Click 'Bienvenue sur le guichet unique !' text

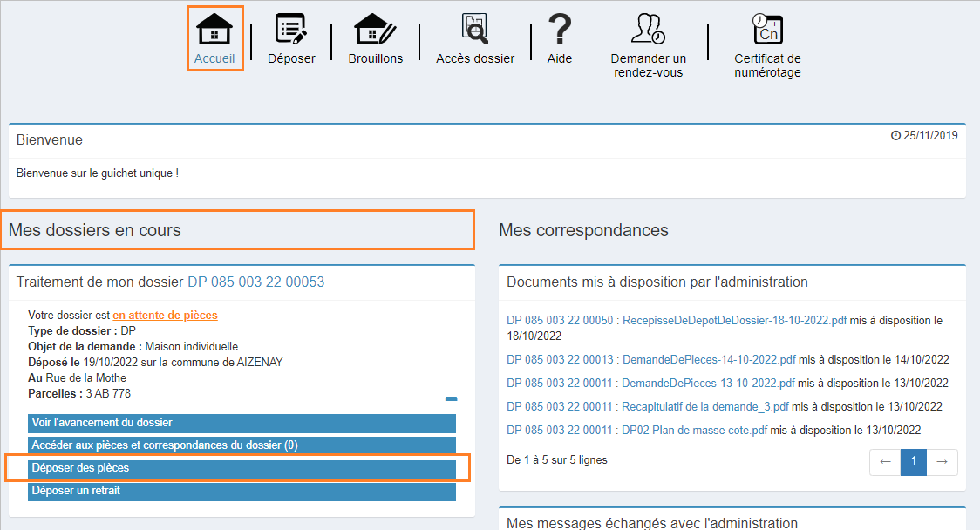[98, 173]
